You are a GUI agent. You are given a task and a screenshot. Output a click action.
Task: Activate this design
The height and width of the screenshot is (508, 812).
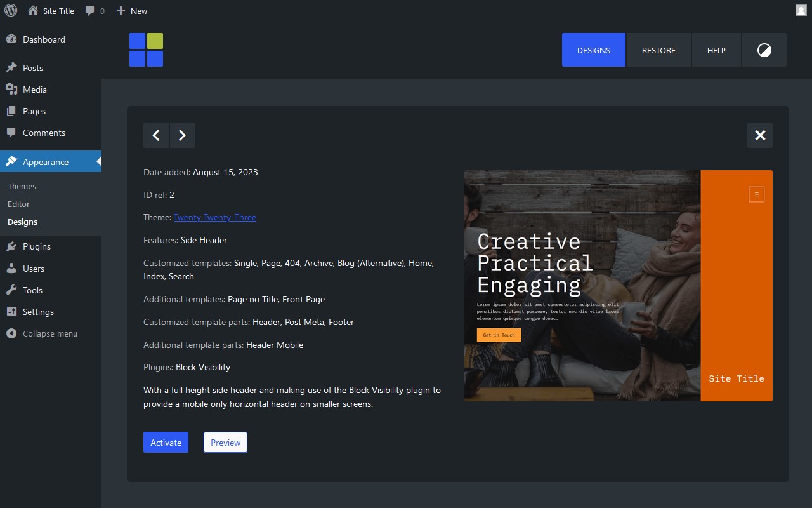tap(166, 443)
